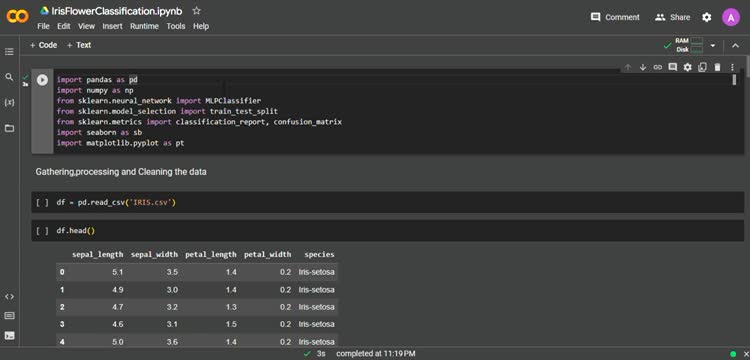Open the Files folder panel
The width and height of the screenshot is (750, 360).
click(9, 128)
